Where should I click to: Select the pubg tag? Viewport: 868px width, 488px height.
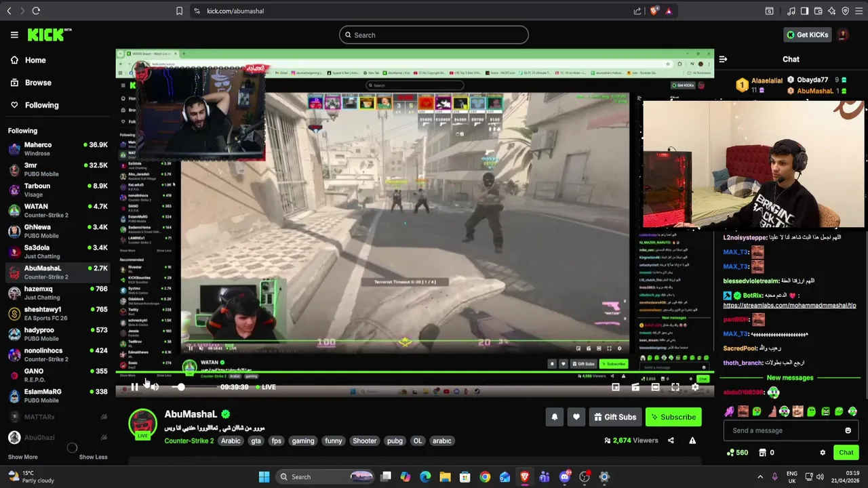[395, 441]
